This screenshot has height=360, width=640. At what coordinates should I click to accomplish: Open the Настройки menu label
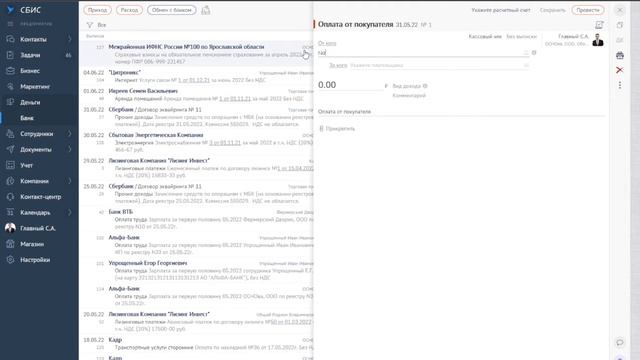pos(35,260)
